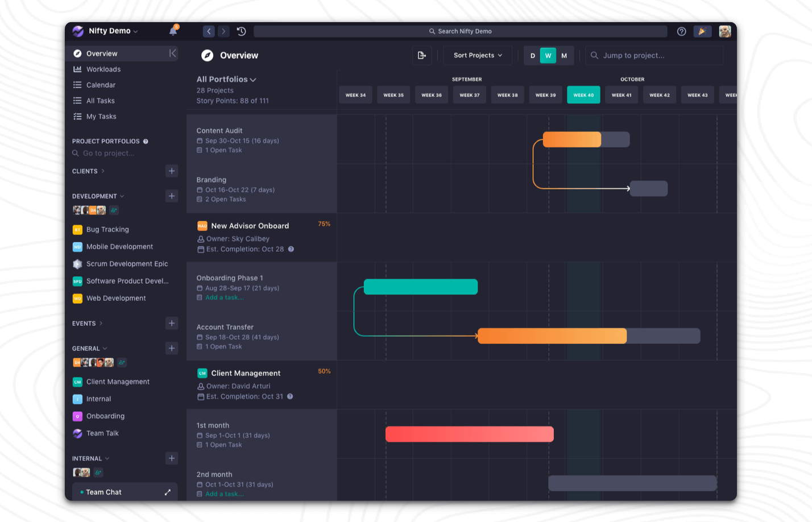Image resolution: width=812 pixels, height=522 pixels.
Task: Click the Content Audit orange progress bar
Action: pyautogui.click(x=572, y=139)
